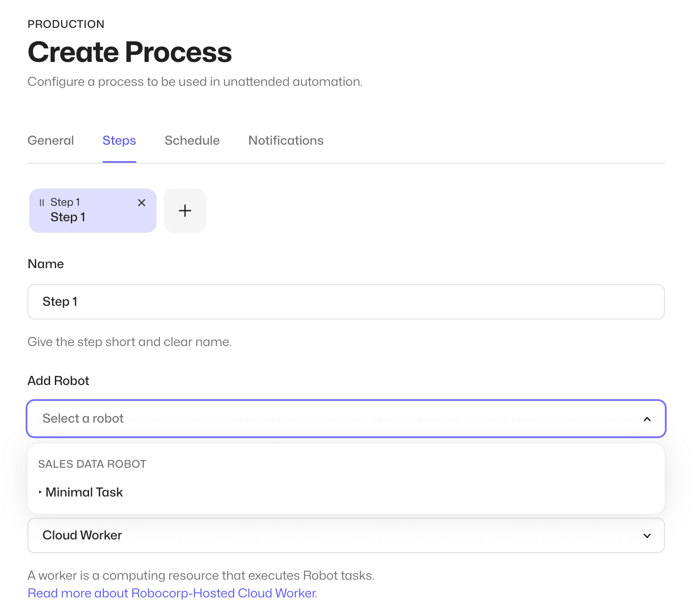Click the Cloud Worker selection box
This screenshot has height=616, width=695.
(346, 535)
